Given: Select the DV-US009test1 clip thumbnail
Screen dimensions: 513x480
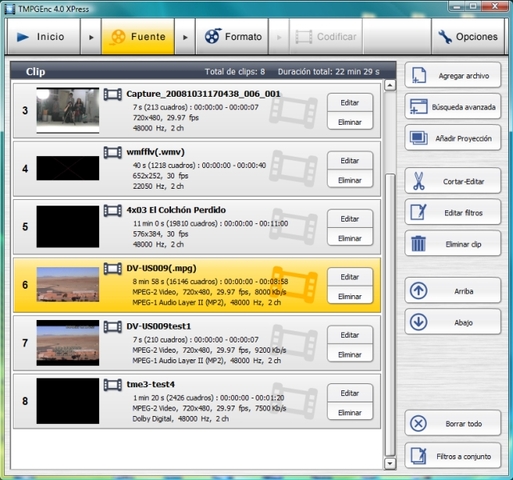Looking at the screenshot, I should pos(68,343).
